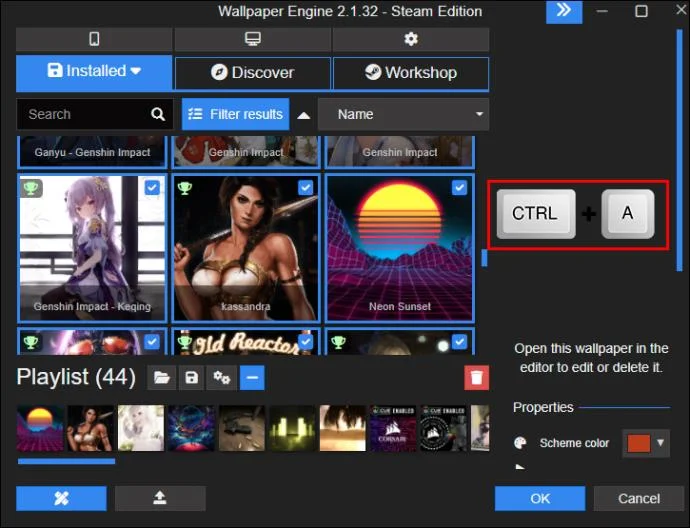690x528 pixels.
Task: Click the Scheme color palette icon
Action: 520,443
